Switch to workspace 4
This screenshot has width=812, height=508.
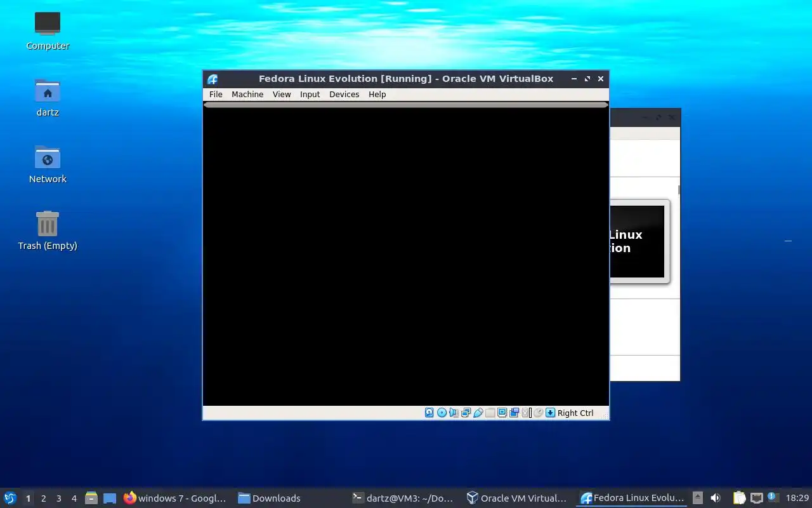click(74, 498)
